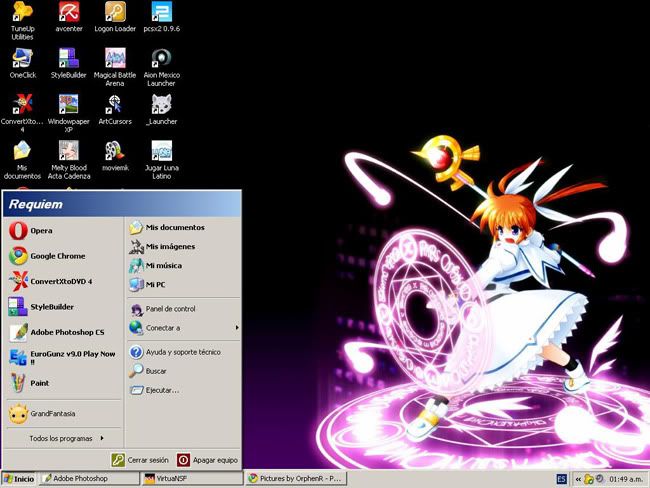
Task: Click the round gray tray icon left of the clock
Action: (x=599, y=479)
